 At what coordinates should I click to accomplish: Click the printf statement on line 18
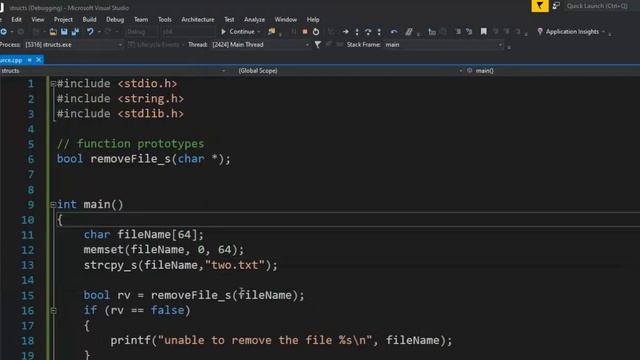281,340
